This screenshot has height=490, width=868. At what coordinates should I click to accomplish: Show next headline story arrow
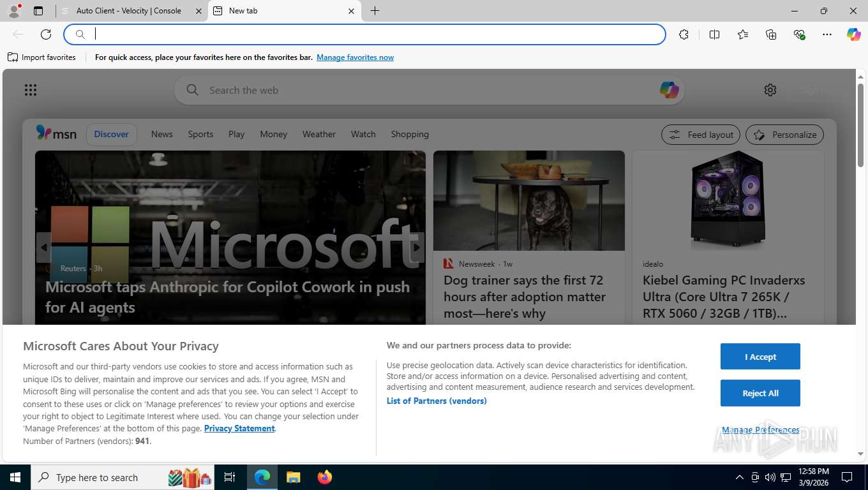point(417,248)
